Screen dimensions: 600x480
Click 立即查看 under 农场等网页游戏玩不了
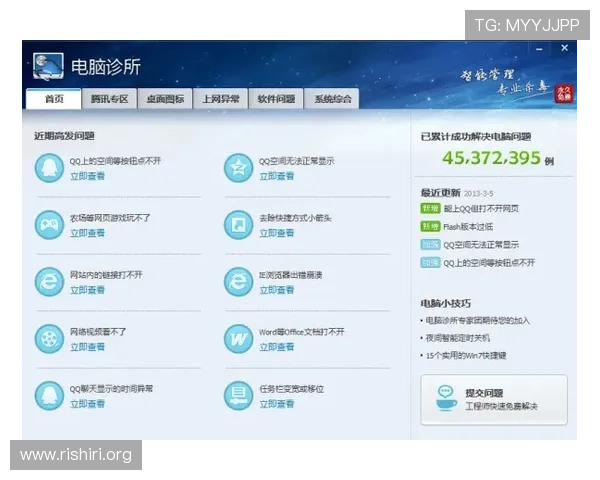click(x=87, y=233)
